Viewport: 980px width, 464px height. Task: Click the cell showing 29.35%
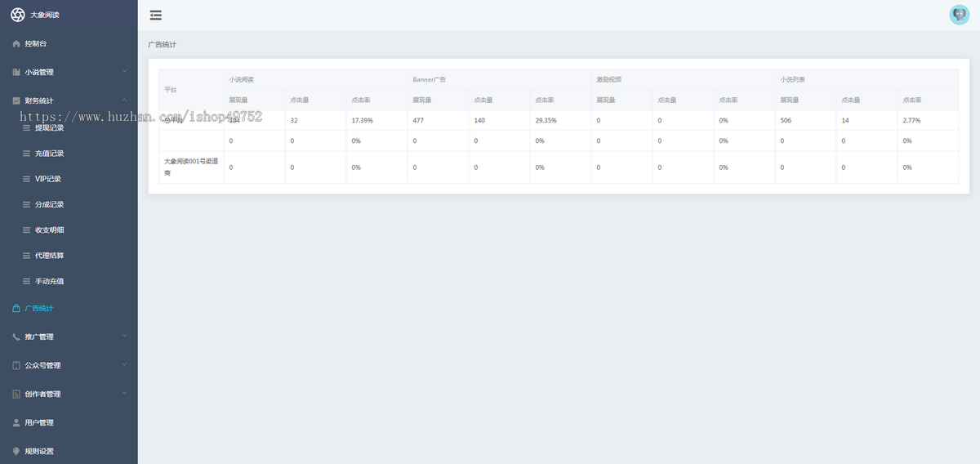click(560, 120)
